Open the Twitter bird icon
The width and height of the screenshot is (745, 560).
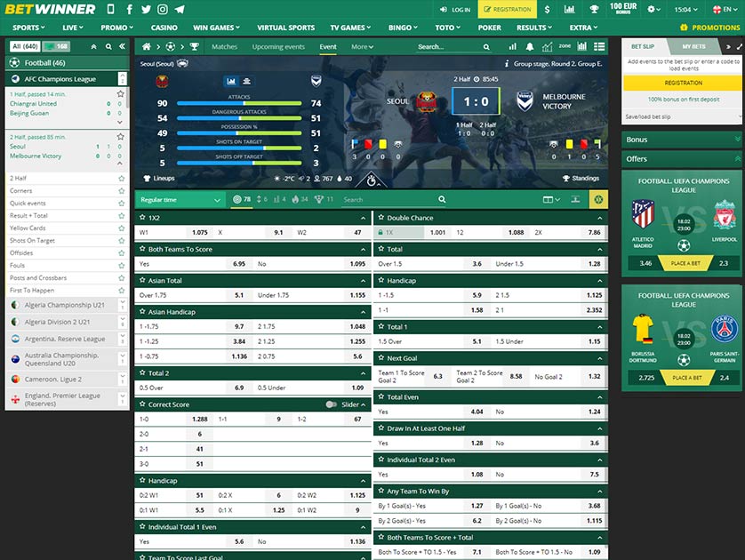(146, 9)
